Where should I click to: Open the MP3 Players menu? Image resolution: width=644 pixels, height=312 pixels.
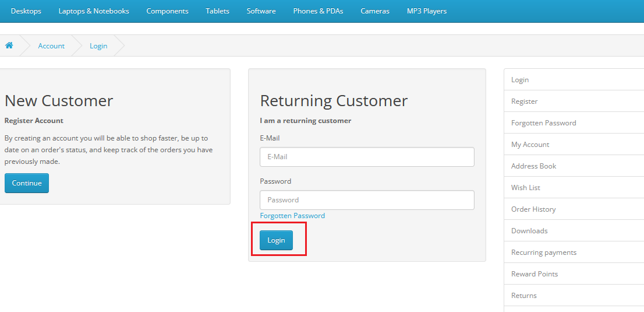pos(427,11)
